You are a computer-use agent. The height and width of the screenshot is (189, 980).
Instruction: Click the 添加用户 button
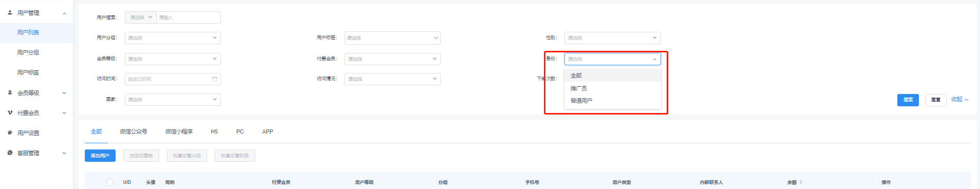[x=100, y=156]
